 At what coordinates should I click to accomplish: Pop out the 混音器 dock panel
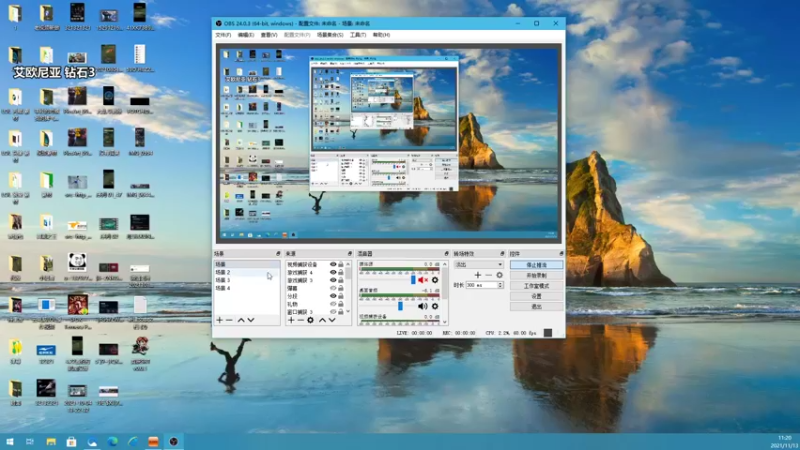pyautogui.click(x=446, y=254)
